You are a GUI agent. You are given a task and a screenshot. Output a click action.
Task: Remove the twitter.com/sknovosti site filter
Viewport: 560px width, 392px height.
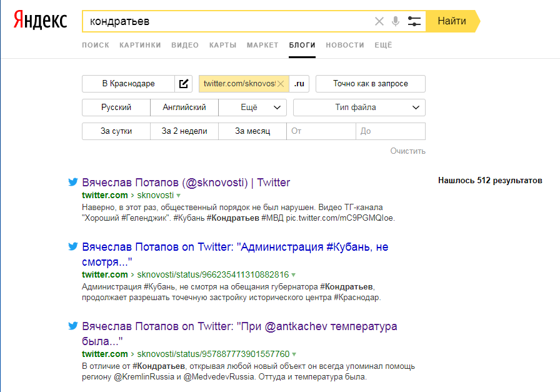click(x=281, y=84)
